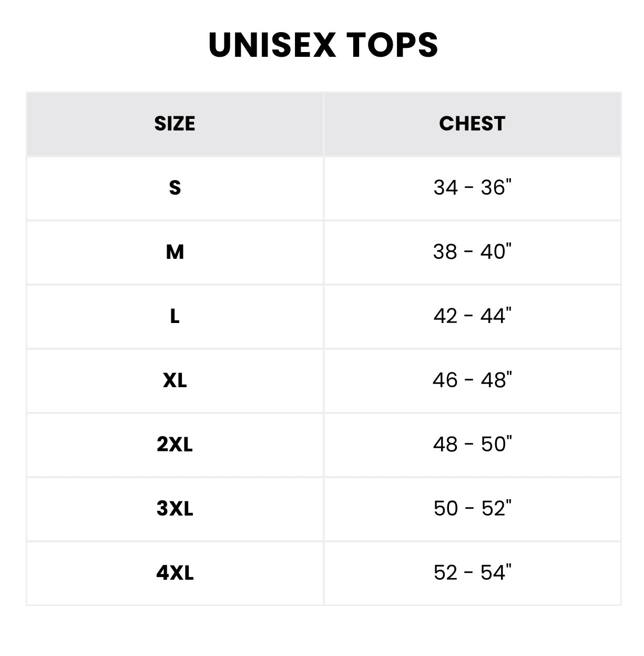Pick the 4XL size label
644x656 pixels.
[175, 573]
